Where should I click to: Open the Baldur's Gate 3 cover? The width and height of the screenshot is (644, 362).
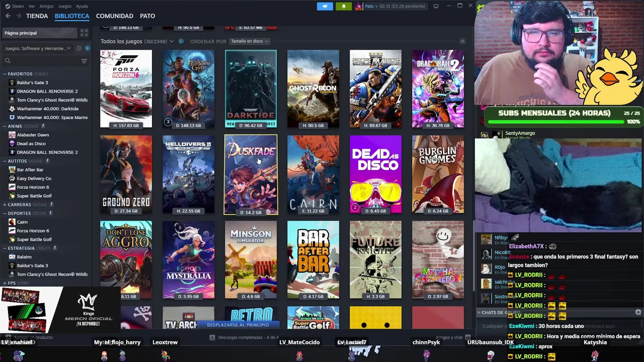pos(188,88)
